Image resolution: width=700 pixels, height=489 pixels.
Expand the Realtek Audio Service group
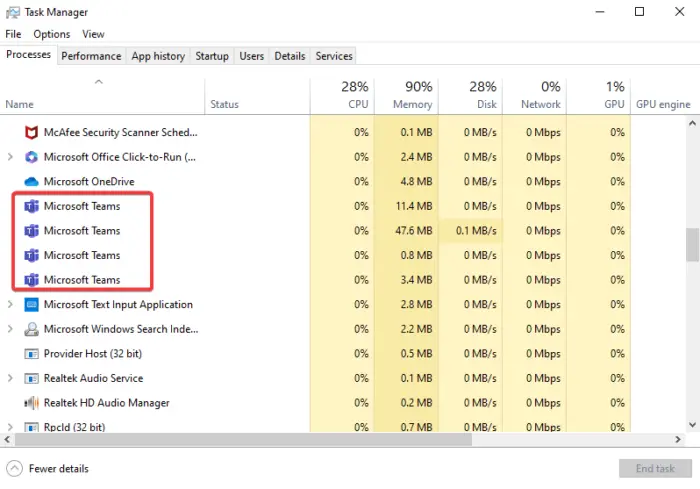coord(10,378)
